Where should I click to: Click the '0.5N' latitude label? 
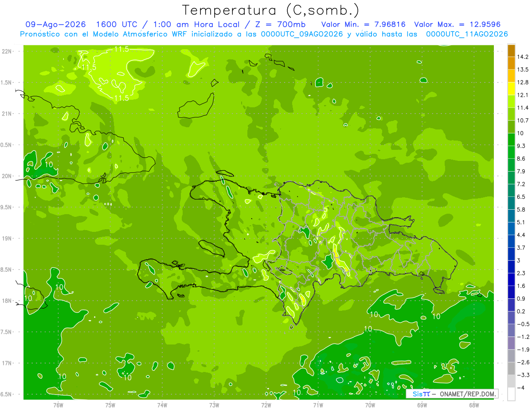point(7,145)
